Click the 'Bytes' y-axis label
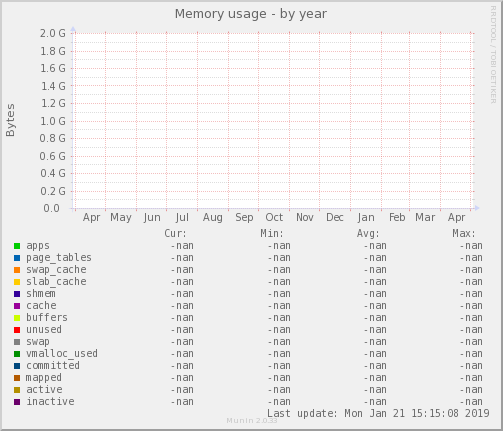 coord(10,120)
